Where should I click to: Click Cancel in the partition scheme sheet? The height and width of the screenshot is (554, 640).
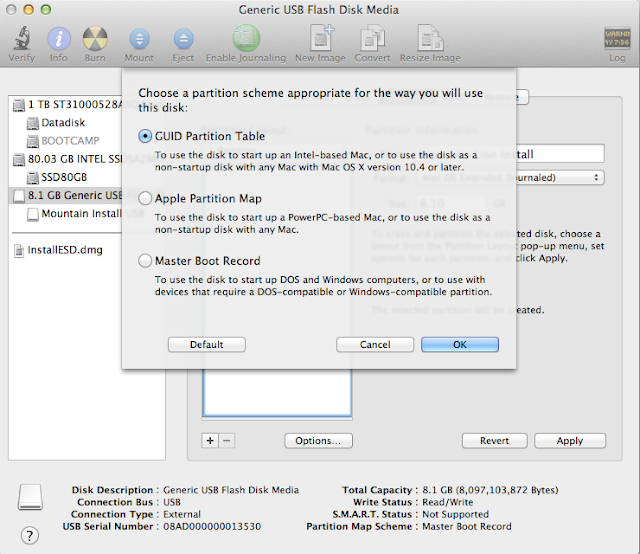coord(375,345)
